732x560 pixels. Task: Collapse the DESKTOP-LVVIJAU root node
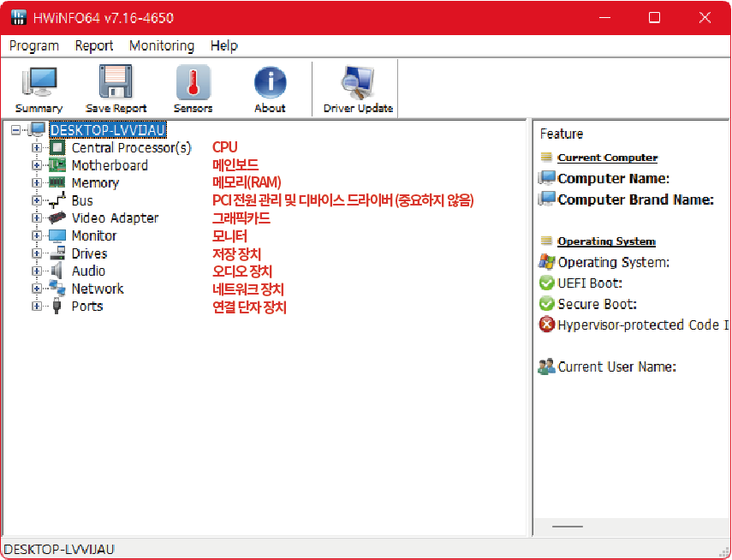click(16, 130)
